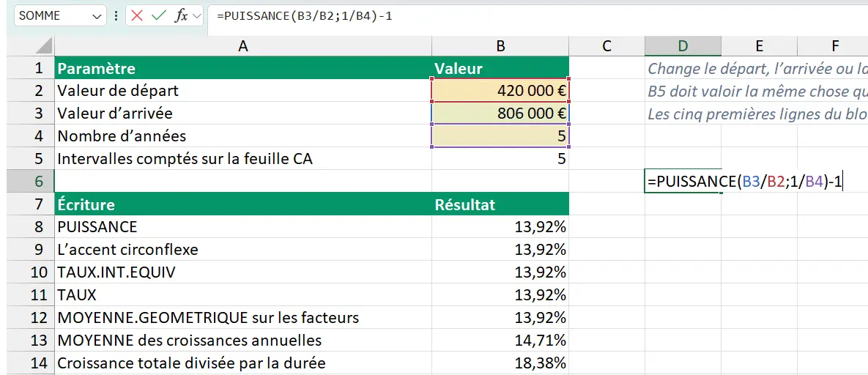Select the 18,38% result cell

500,363
